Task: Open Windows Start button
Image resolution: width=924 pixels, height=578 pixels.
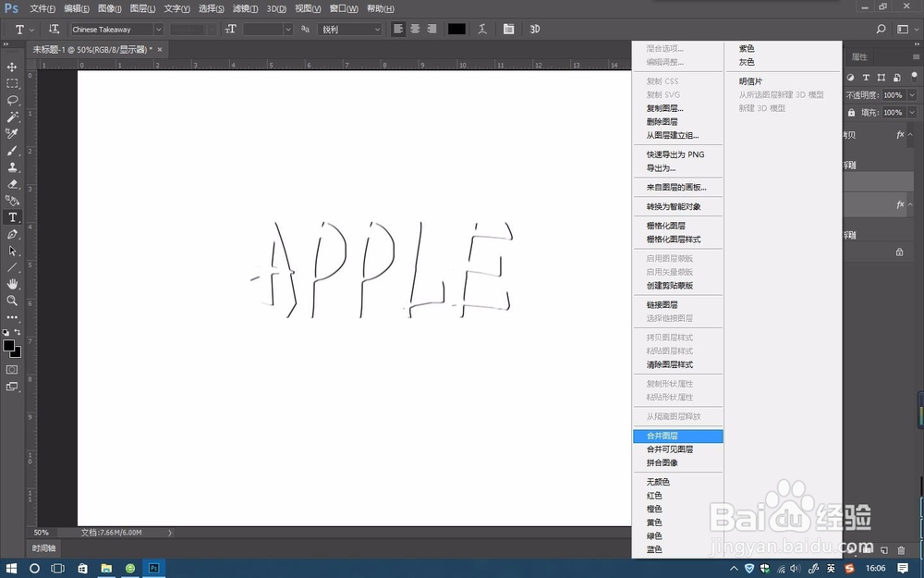Action: [x=12, y=569]
